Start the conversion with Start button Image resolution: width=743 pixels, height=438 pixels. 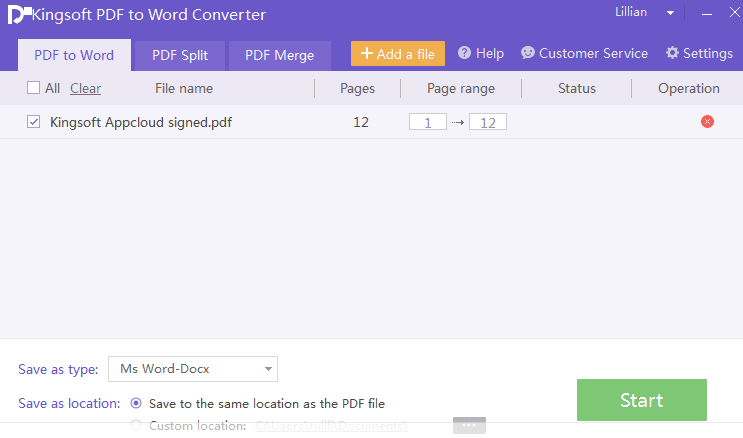[x=642, y=400]
